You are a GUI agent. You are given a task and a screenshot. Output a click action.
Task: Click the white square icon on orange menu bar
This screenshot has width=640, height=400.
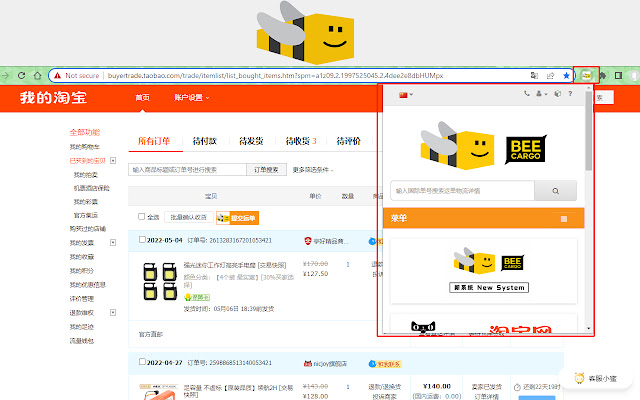[564, 219]
